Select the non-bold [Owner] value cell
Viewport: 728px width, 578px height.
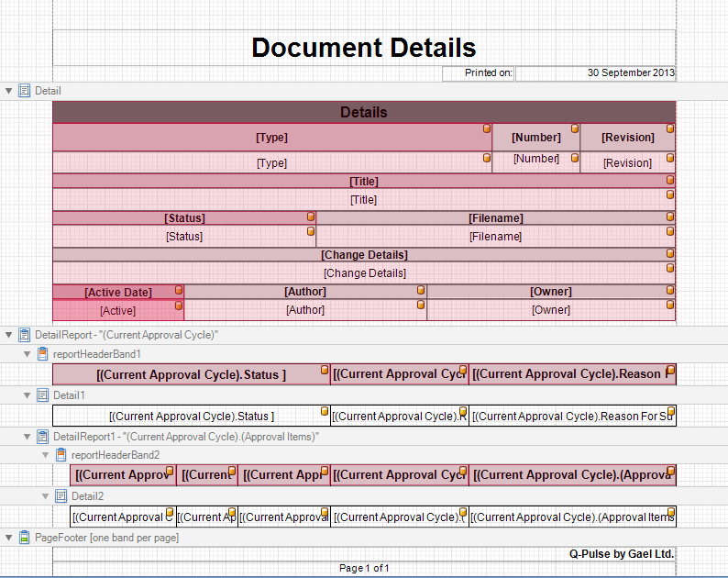(x=551, y=309)
